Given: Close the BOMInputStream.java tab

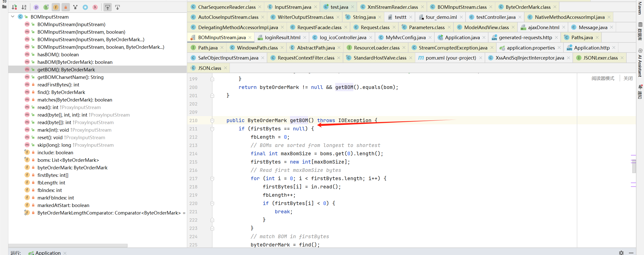Looking at the screenshot, I should tap(250, 37).
